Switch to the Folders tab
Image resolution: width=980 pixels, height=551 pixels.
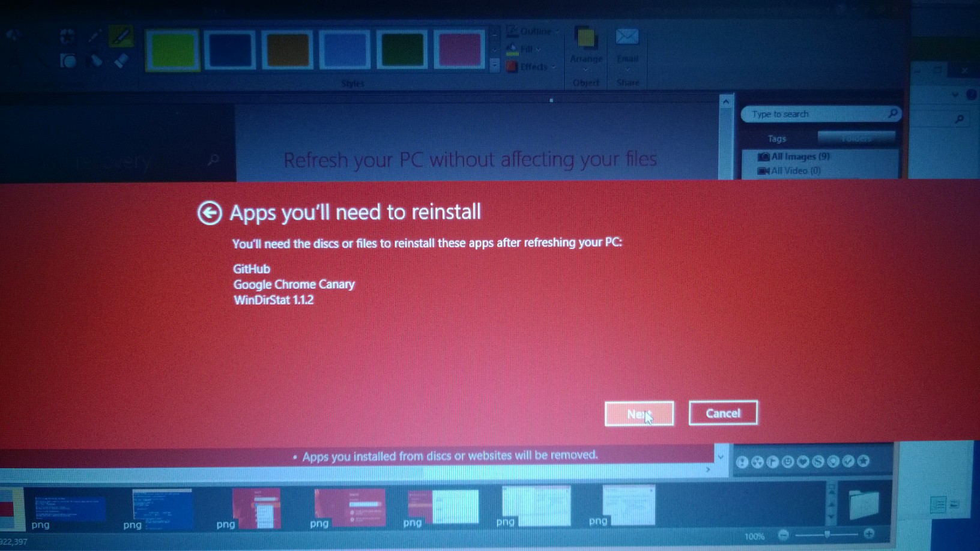click(856, 139)
